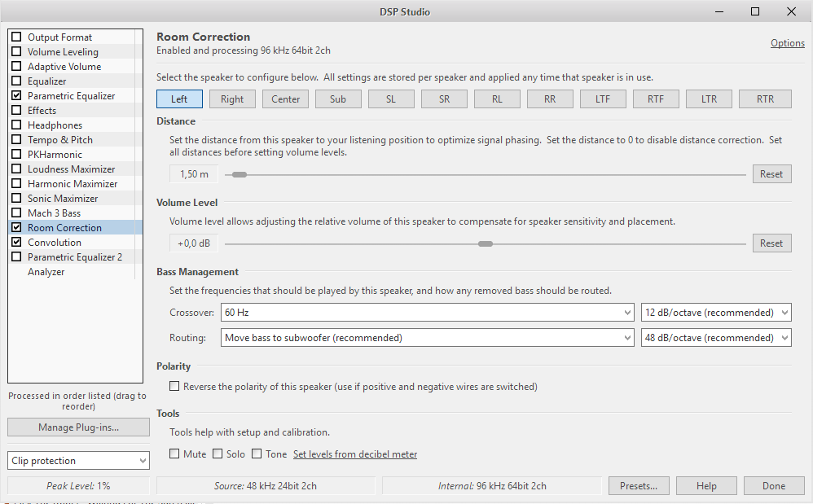This screenshot has height=504, width=813.
Task: Reset the Volume Level setting
Action: tap(771, 243)
